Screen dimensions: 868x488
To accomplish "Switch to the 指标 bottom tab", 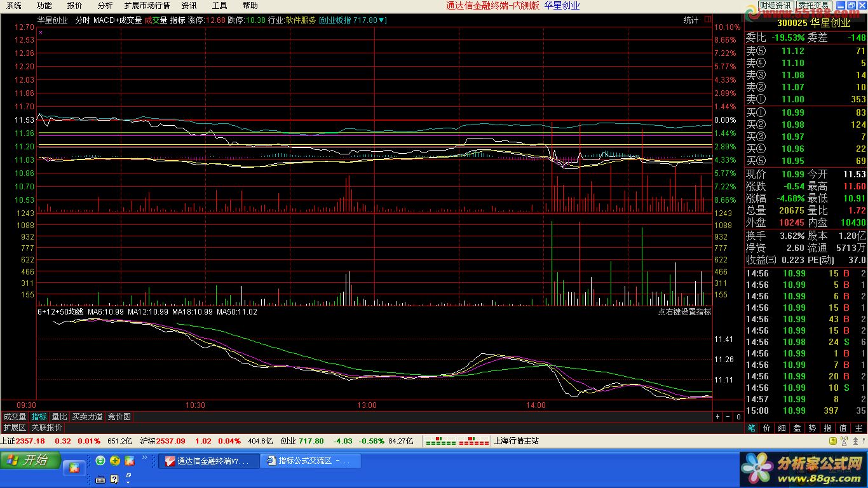I will [39, 417].
